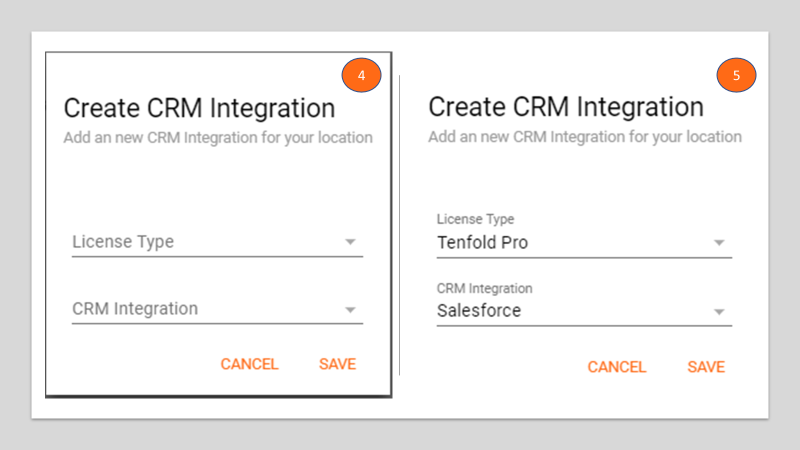Click the arrow beside Salesforce
800x450 pixels.
719,312
